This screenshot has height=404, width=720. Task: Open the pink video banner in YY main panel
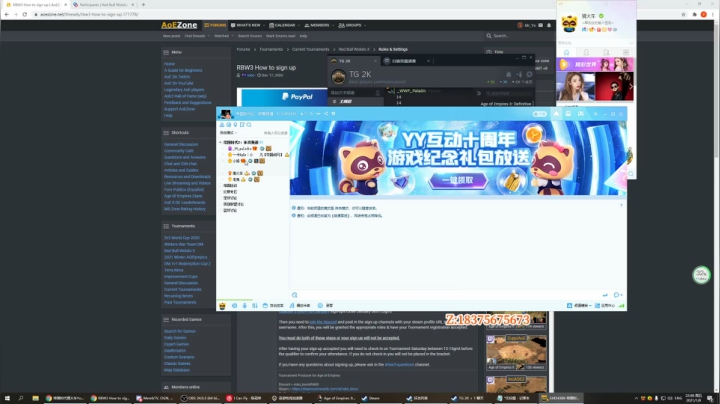(x=596, y=64)
